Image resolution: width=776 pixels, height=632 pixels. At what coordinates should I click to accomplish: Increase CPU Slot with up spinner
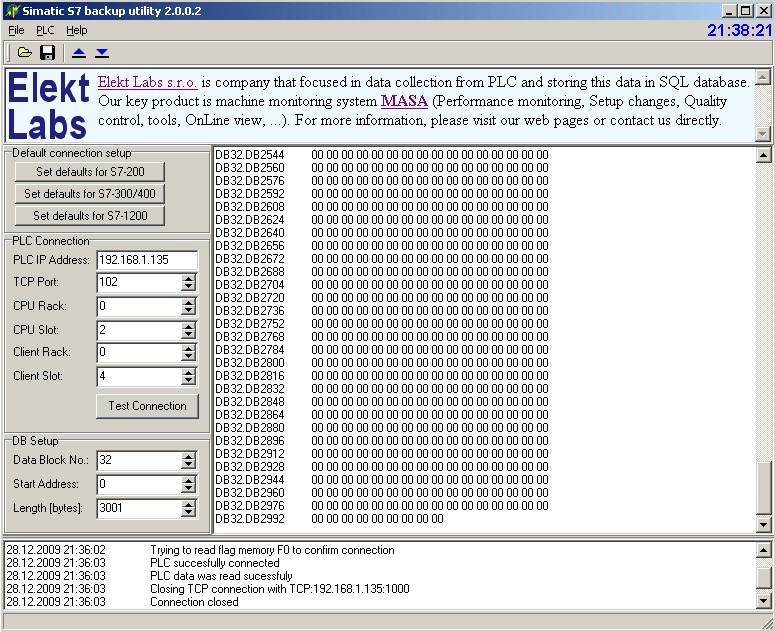(188, 326)
